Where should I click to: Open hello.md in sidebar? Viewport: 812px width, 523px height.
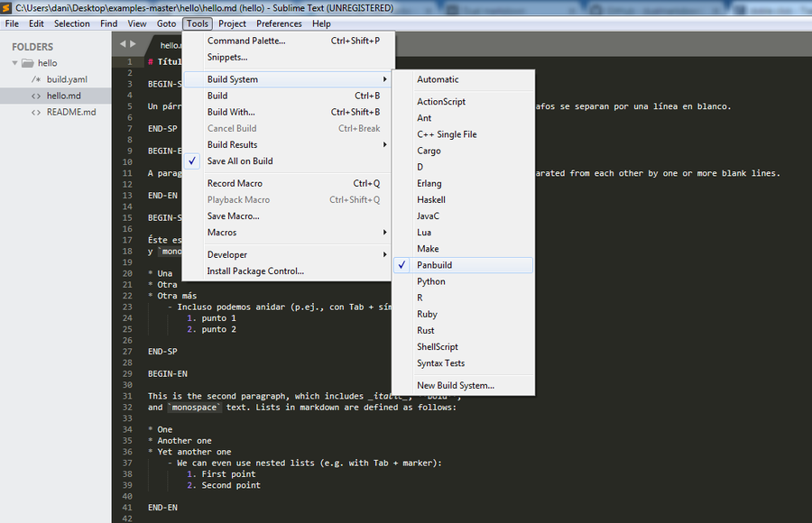64,96
